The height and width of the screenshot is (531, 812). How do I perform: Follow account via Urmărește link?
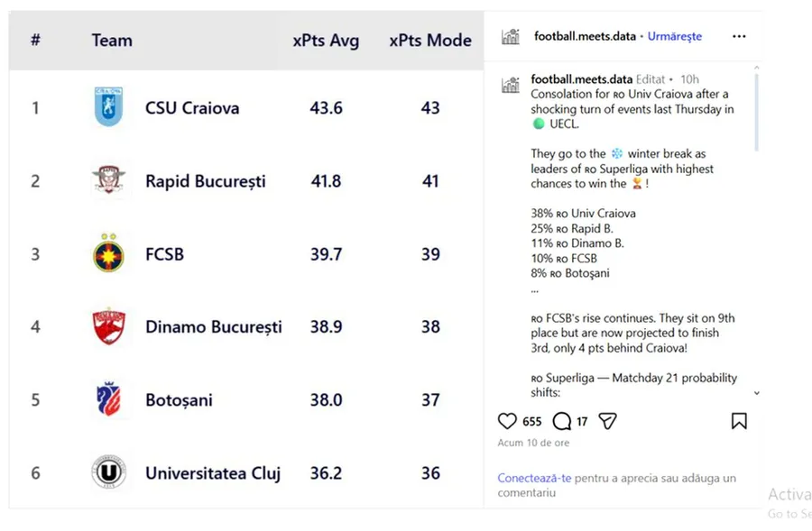click(x=674, y=37)
